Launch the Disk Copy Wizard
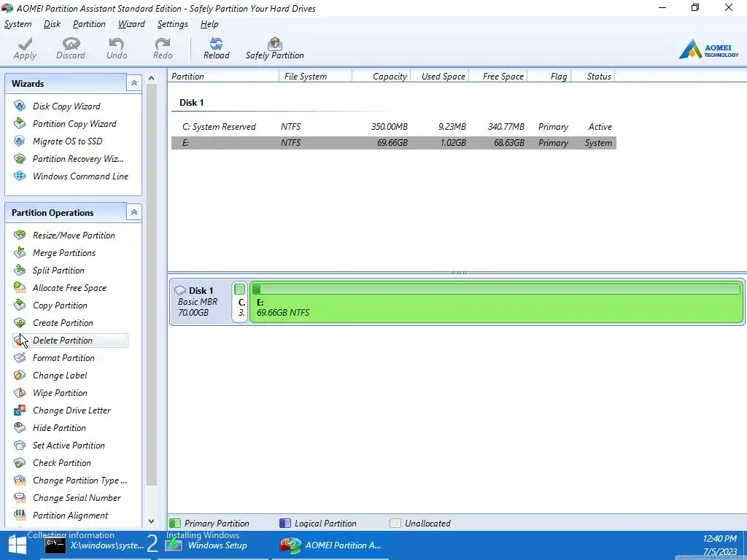Viewport: 747px width, 560px height. (66, 106)
